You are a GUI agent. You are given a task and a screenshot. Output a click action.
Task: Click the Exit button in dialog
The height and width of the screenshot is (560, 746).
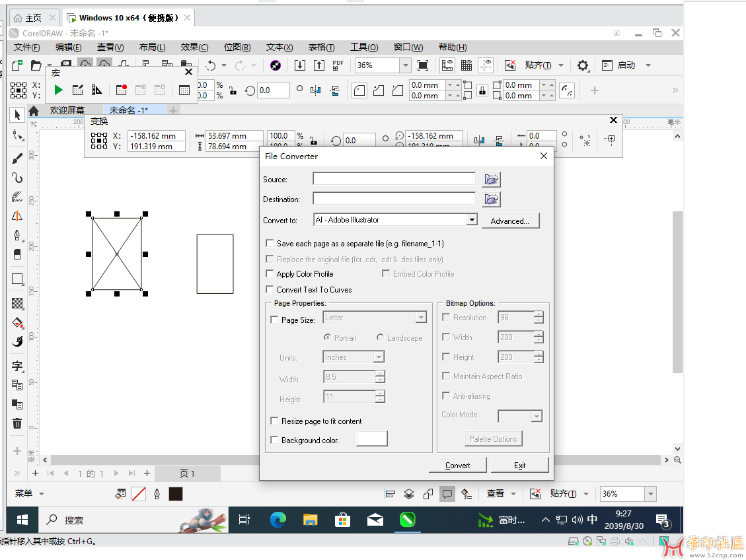(519, 466)
